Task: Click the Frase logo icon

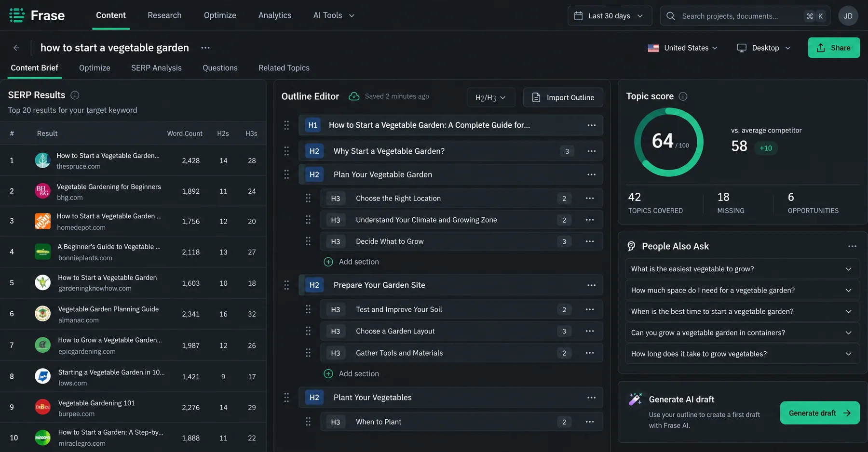Action: pos(17,15)
